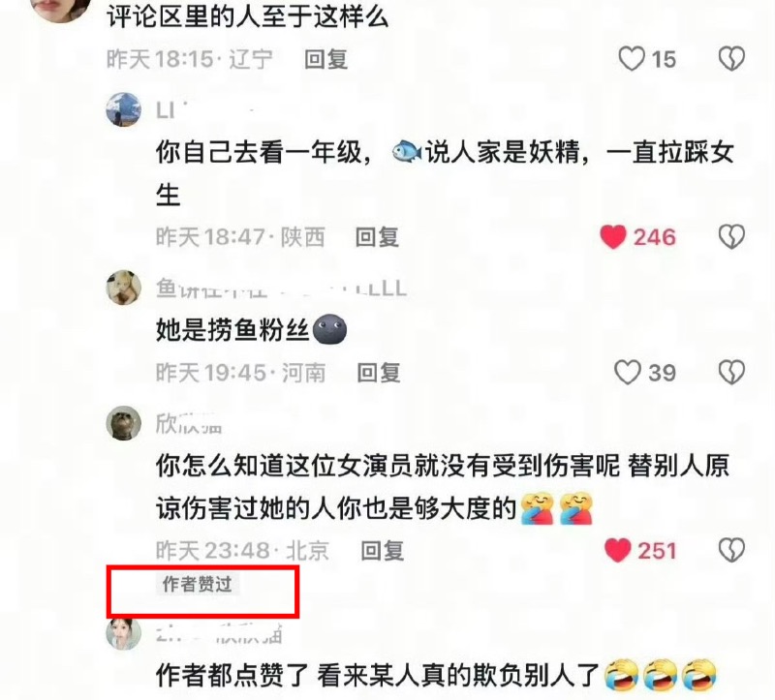Like the 河南 comment with 39 likes
Image resolution: width=775 pixels, height=700 pixels.
pos(627,372)
